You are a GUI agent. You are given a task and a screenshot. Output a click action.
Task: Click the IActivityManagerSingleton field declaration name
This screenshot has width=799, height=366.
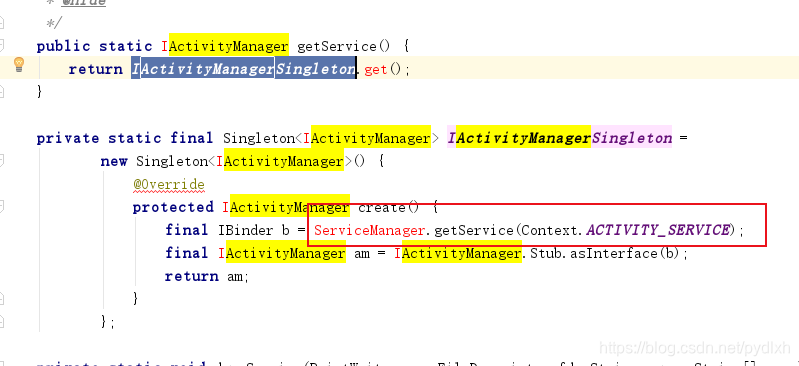(560, 138)
